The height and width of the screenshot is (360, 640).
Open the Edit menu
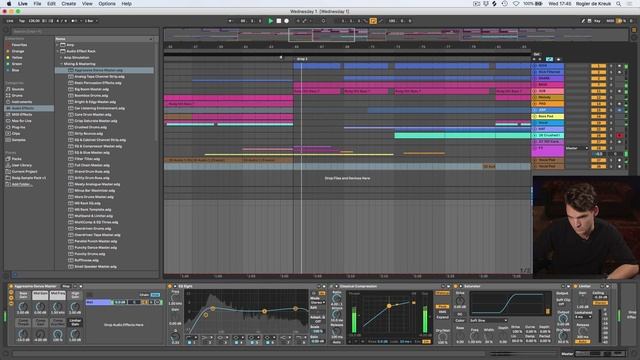tap(51, 4)
